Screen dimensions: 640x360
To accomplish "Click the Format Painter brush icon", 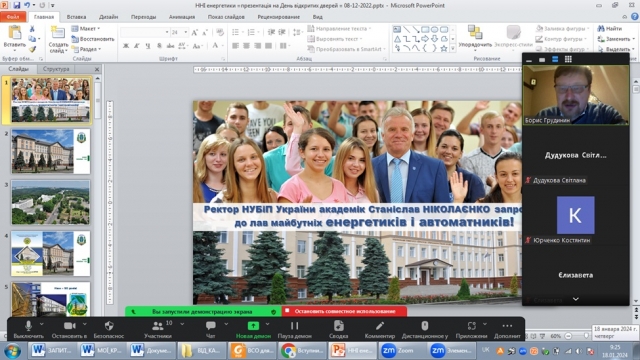I will [32, 49].
